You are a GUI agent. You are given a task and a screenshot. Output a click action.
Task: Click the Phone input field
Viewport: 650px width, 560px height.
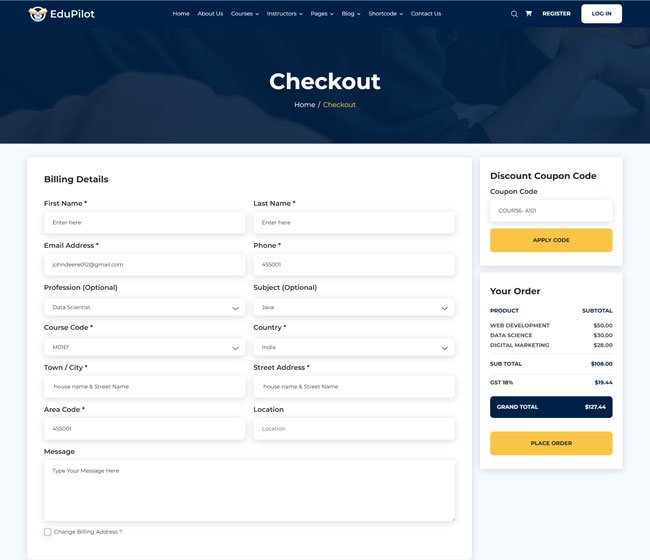coord(354,264)
